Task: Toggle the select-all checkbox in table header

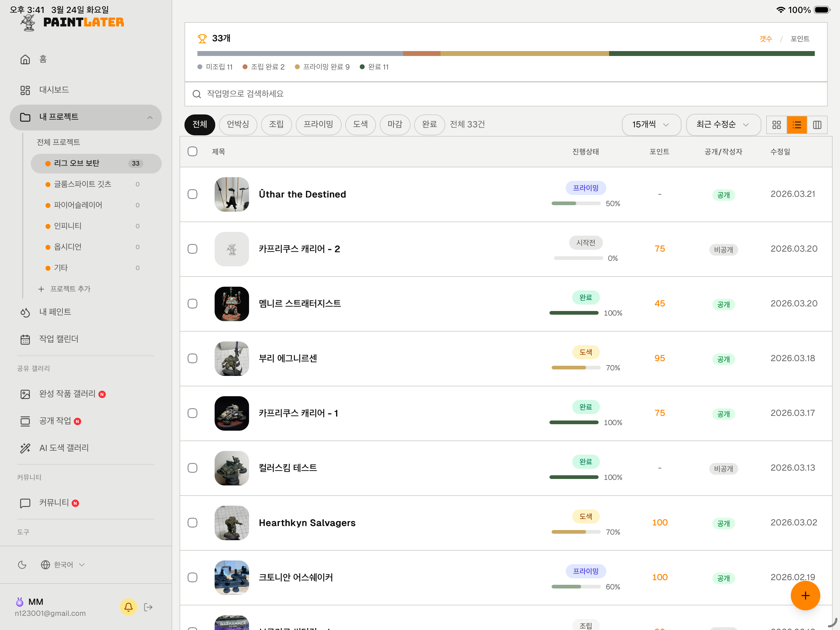Action: [192, 151]
